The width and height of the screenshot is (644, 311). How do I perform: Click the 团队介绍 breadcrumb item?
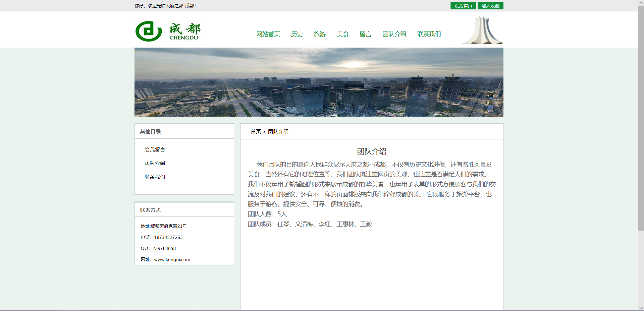coord(278,132)
